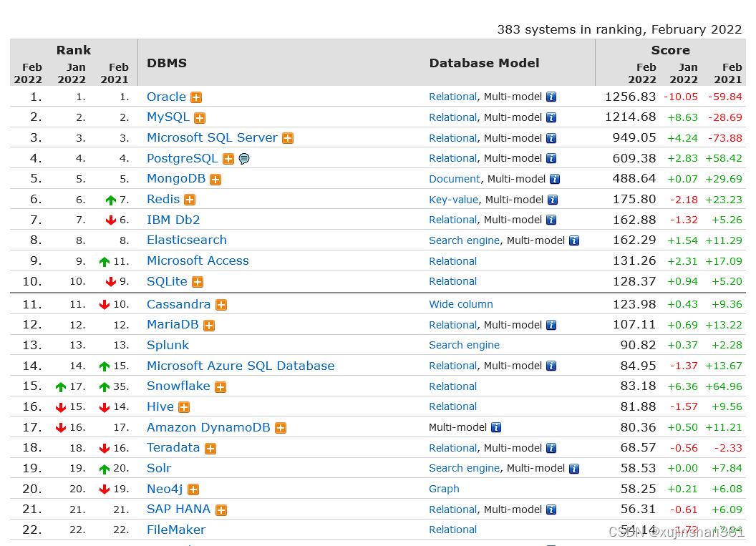Click the orange plus icon next to Cassandra
Screen dimensions: 756x546
221,305
